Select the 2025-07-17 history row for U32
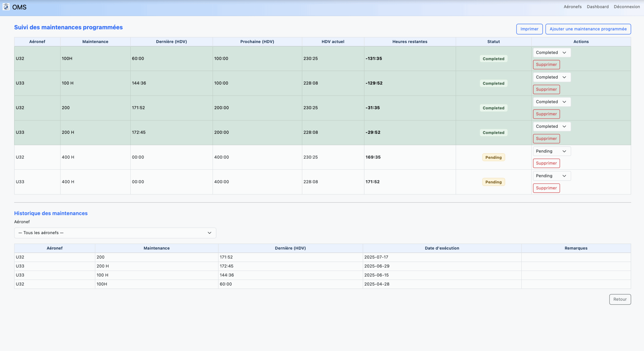The height and width of the screenshot is (351, 644). click(376, 257)
